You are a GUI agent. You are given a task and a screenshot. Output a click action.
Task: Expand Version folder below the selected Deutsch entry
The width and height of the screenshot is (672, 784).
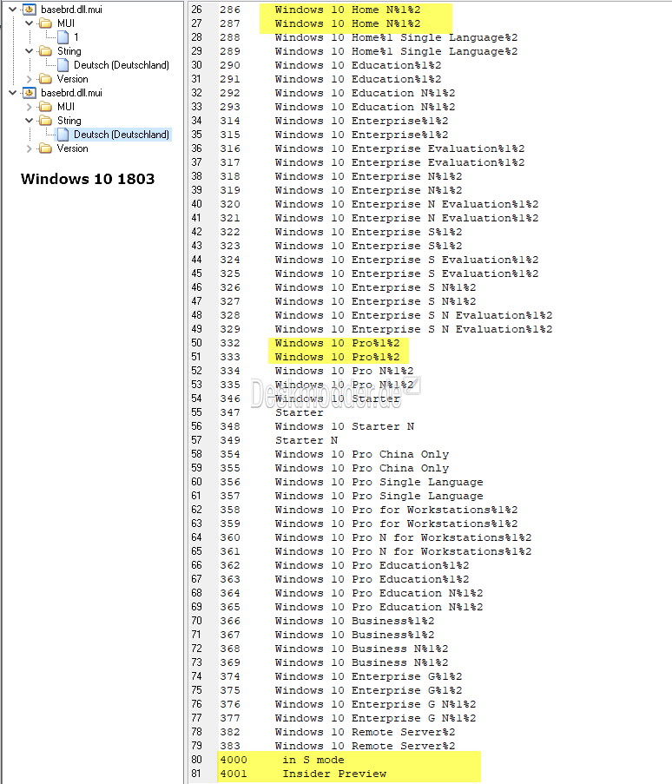coord(29,148)
